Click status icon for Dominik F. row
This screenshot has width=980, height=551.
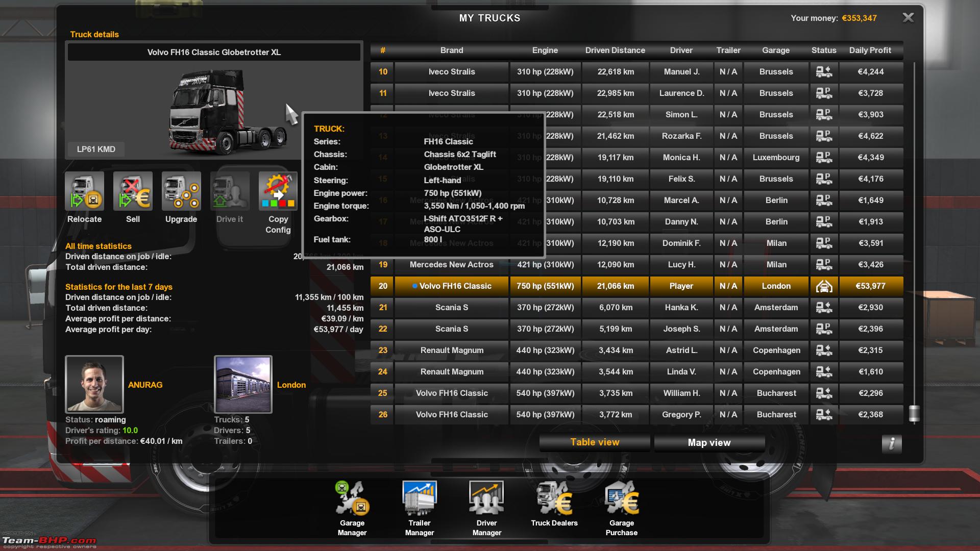click(x=824, y=243)
